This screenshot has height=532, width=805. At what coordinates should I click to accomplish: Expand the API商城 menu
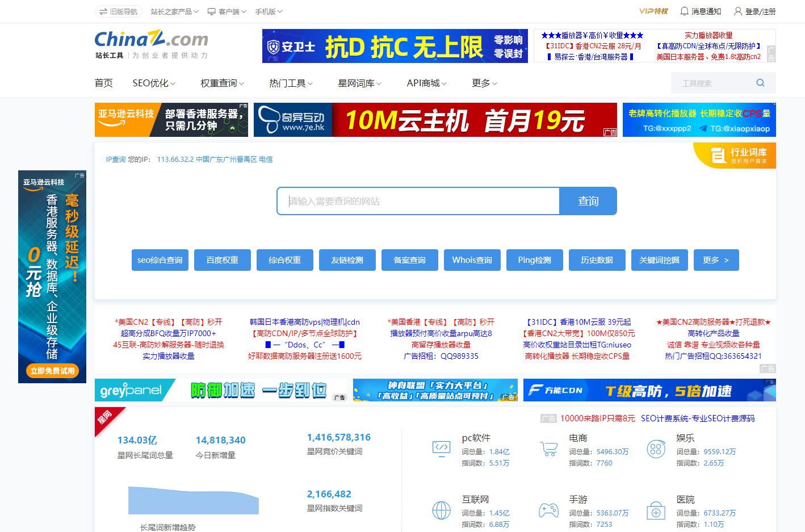click(x=427, y=83)
